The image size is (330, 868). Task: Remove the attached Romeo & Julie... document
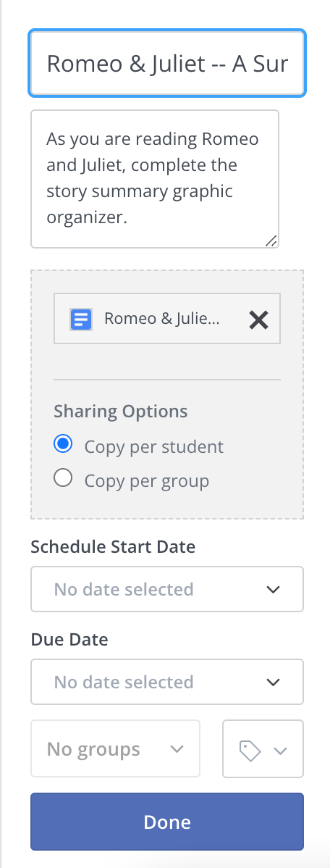coord(258,320)
